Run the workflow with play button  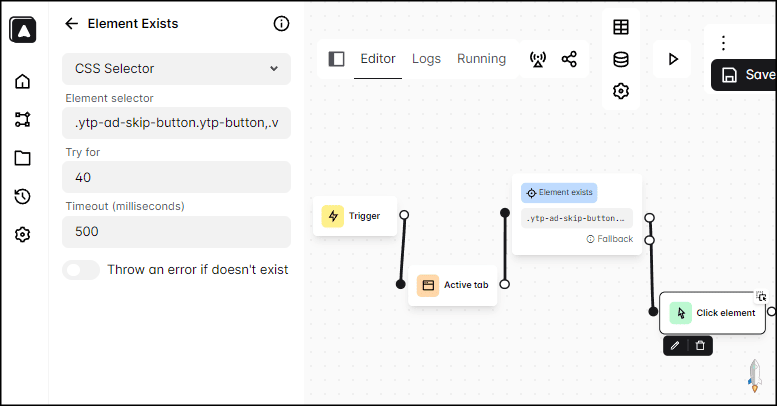point(673,59)
